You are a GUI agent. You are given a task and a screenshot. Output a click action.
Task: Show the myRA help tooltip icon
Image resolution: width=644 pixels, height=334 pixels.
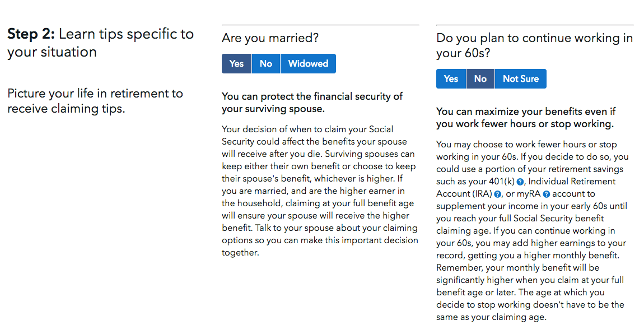546,194
